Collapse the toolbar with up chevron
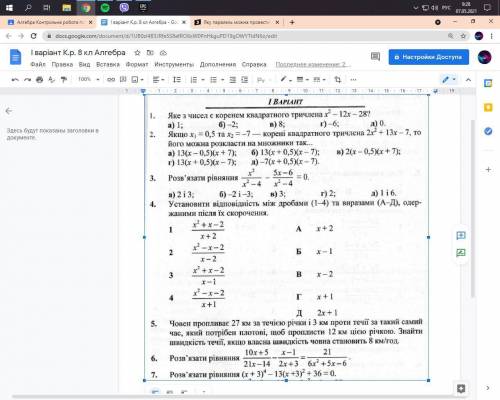500x400 pixels. pos(468,80)
